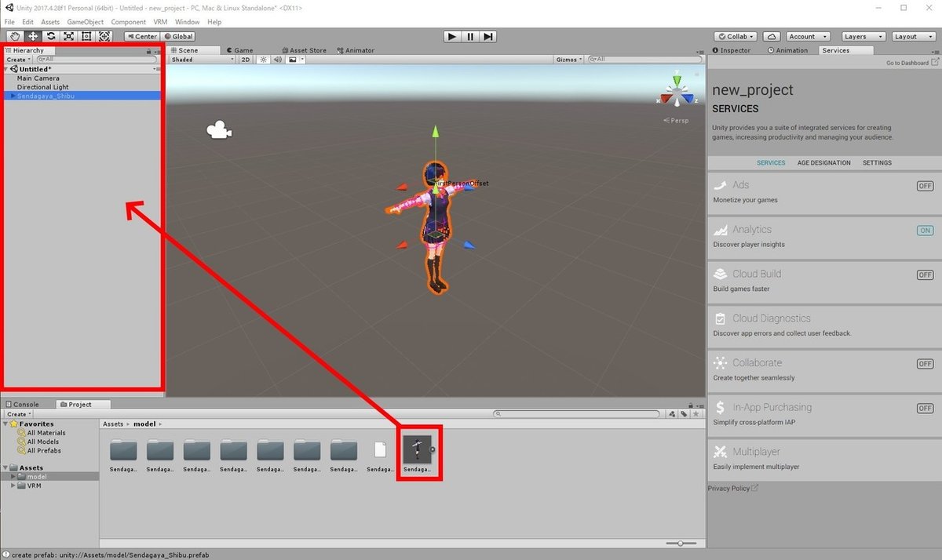This screenshot has height=560, width=942.
Task: Open the VRM menu
Action: [x=160, y=22]
